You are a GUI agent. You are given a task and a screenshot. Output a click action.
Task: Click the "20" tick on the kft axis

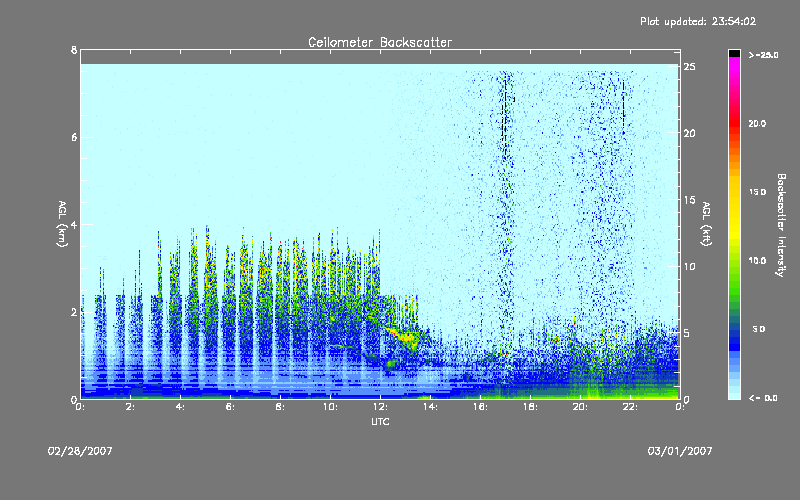tap(689, 133)
